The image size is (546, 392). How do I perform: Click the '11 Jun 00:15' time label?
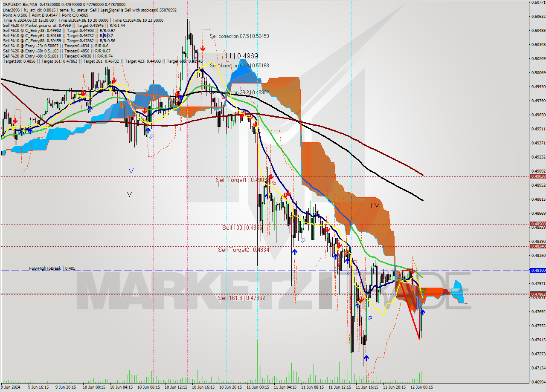point(258,388)
